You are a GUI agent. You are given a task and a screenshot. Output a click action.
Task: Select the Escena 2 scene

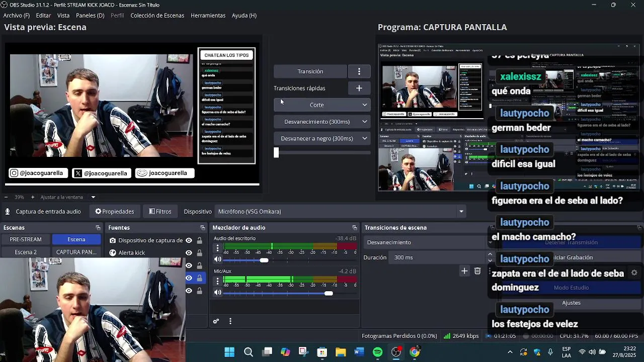coord(26,252)
